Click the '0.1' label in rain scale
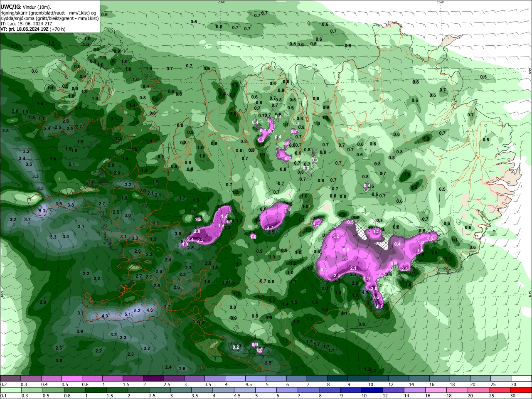This screenshot has width=532, height=399. tap(3, 396)
